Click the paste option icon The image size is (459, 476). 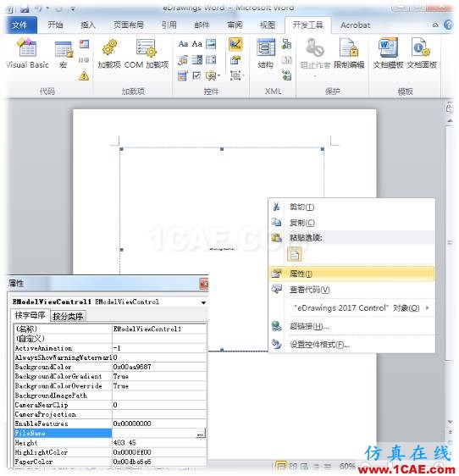294,254
